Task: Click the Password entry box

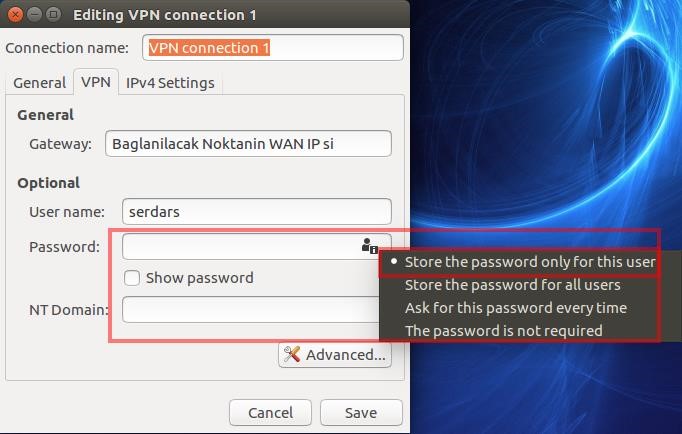Action: (240, 246)
